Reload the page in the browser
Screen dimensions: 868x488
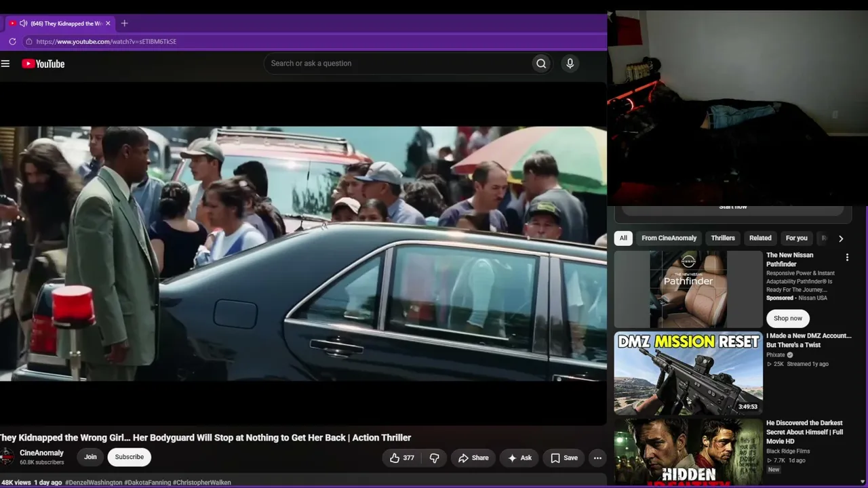pyautogui.click(x=12, y=41)
